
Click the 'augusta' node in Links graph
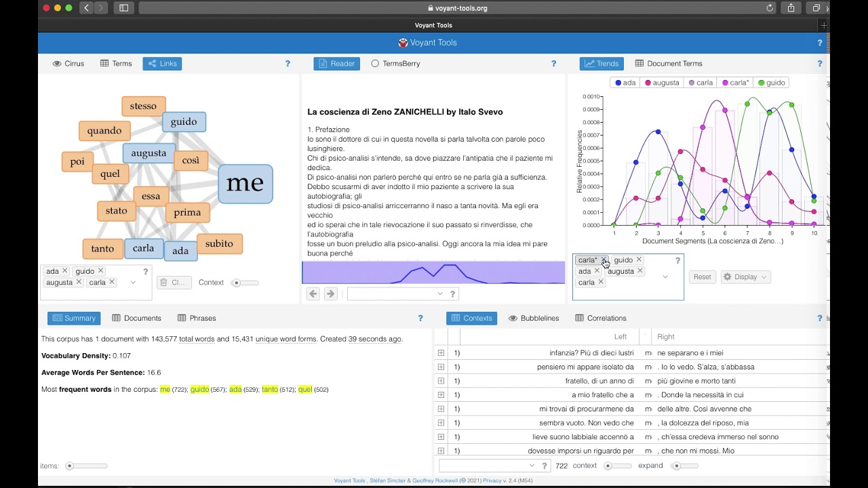click(149, 153)
